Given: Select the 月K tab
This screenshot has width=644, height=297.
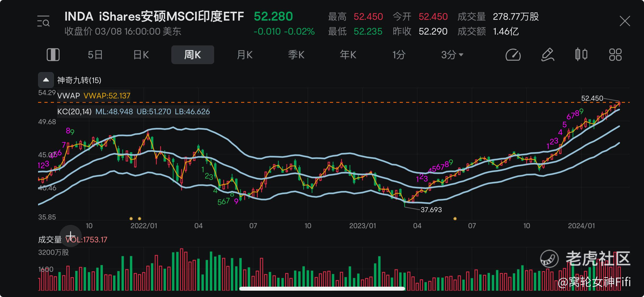Looking at the screenshot, I should tap(245, 55).
